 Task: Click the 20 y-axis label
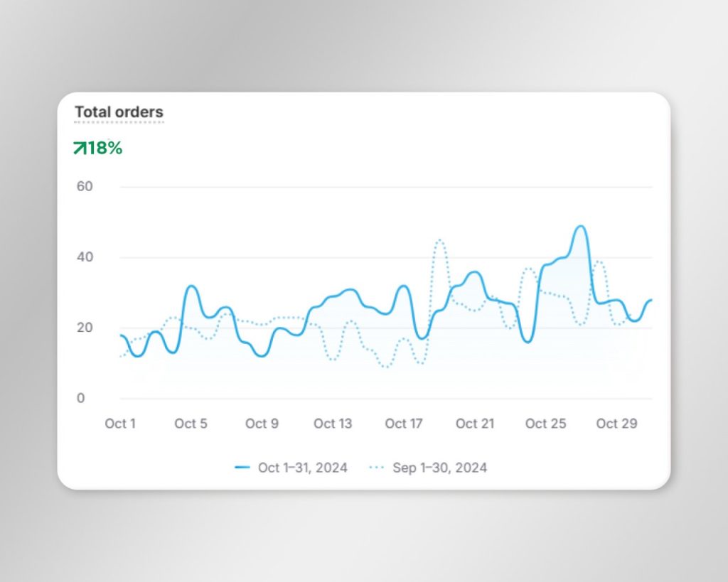[x=85, y=328]
